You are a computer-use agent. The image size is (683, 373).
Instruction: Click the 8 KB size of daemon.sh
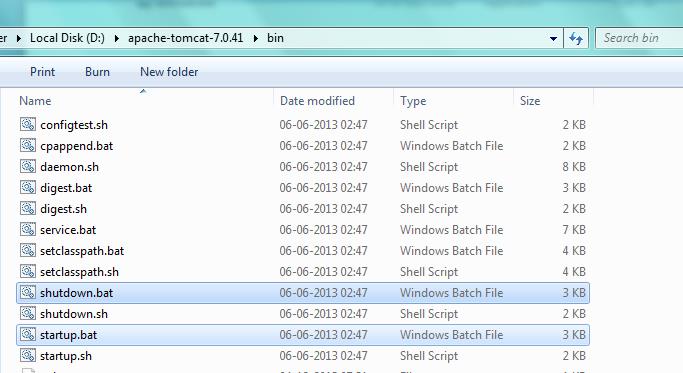coord(574,167)
